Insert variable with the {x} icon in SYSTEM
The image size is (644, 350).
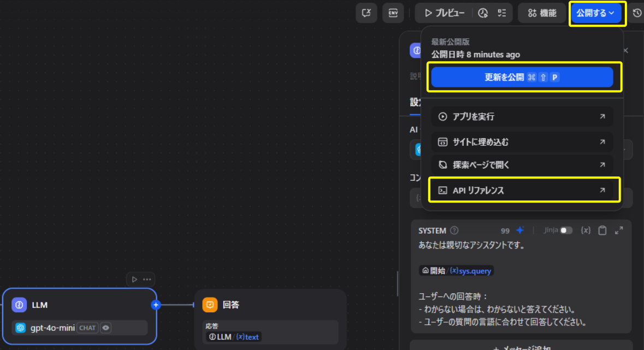(x=586, y=230)
